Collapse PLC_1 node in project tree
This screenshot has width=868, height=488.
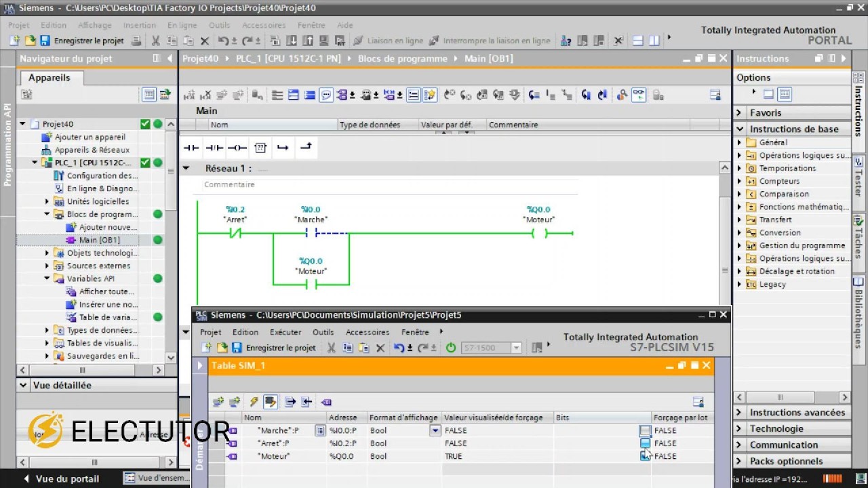[35, 163]
